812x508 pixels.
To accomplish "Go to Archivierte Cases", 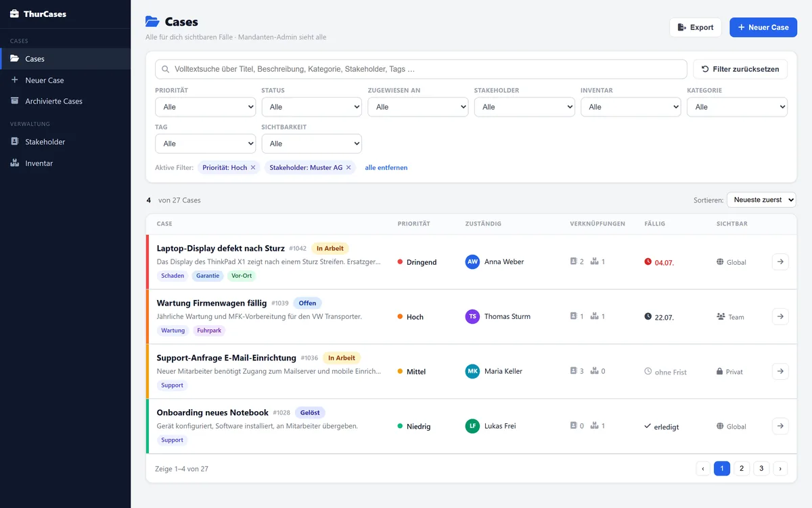I will (x=65, y=101).
